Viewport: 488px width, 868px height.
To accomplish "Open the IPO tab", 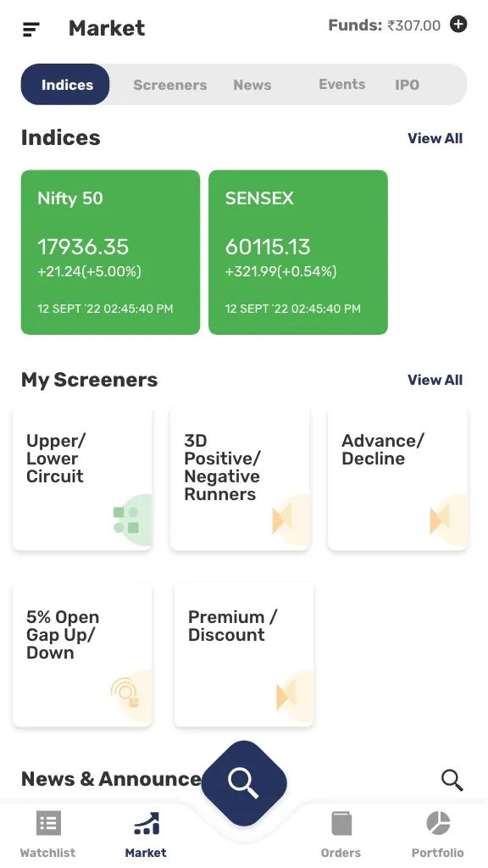I will pyautogui.click(x=407, y=85).
